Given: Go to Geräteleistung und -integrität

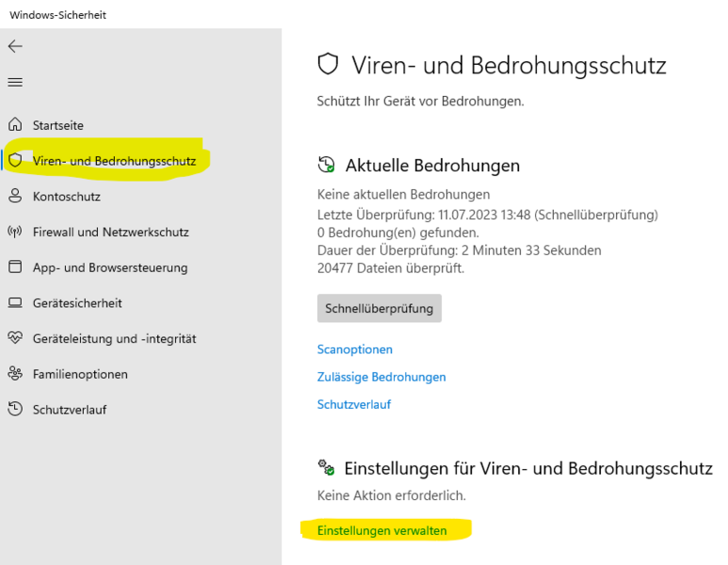Looking at the screenshot, I should [114, 339].
